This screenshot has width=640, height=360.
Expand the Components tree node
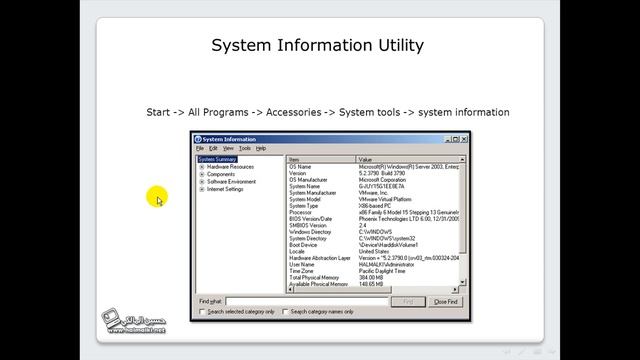tap(202, 174)
